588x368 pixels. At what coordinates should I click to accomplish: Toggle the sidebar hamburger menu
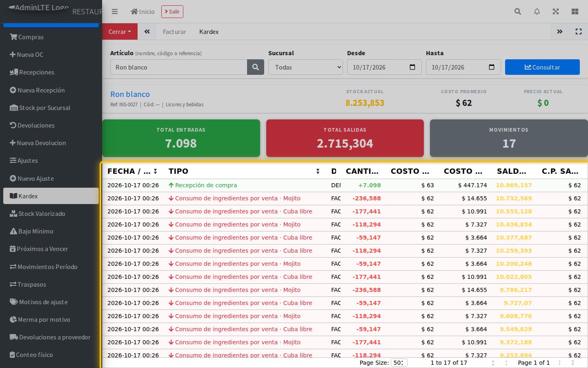pyautogui.click(x=115, y=11)
